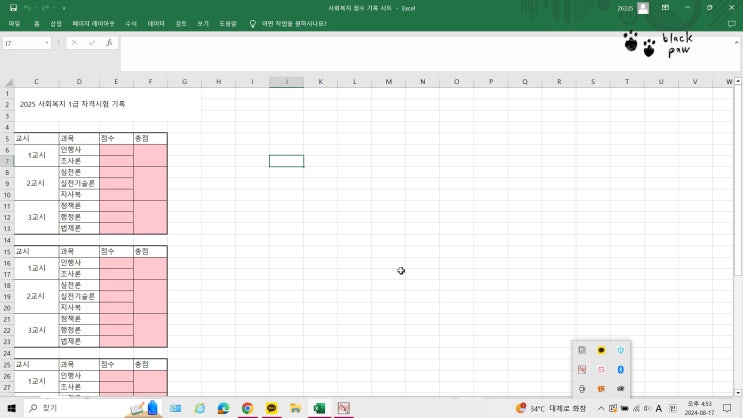Open Internet Explorer from taskbar
This screenshot has height=418, width=743.
[199, 408]
